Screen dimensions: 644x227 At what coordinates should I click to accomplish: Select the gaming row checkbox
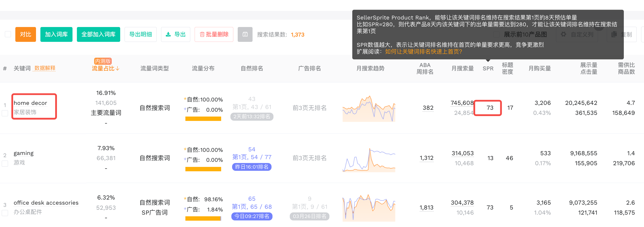point(5,163)
